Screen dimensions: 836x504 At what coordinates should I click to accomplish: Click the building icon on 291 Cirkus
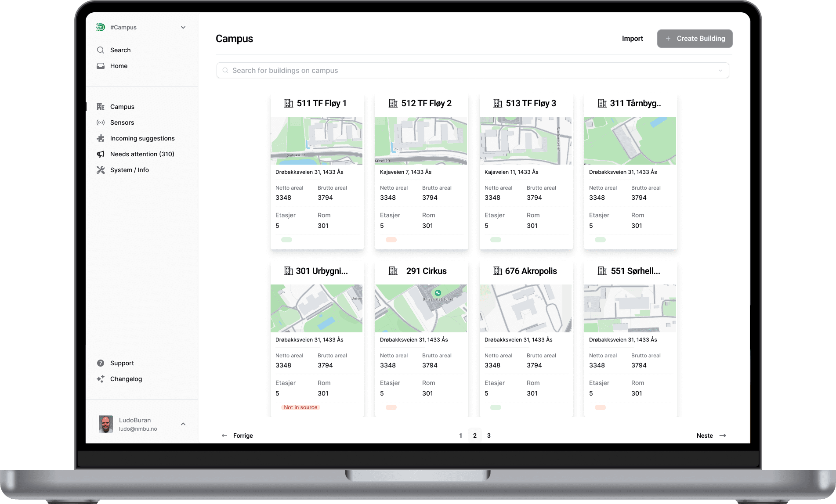tap(393, 271)
